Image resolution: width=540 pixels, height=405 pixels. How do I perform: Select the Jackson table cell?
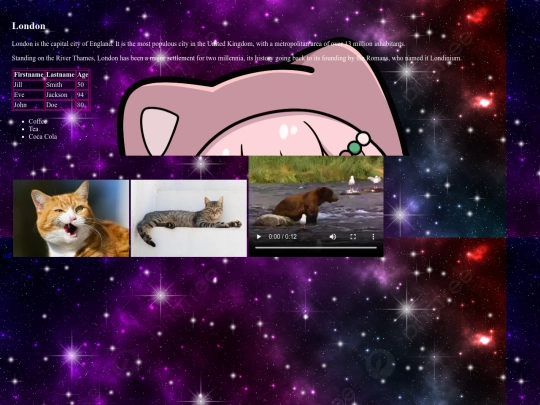tap(60, 95)
